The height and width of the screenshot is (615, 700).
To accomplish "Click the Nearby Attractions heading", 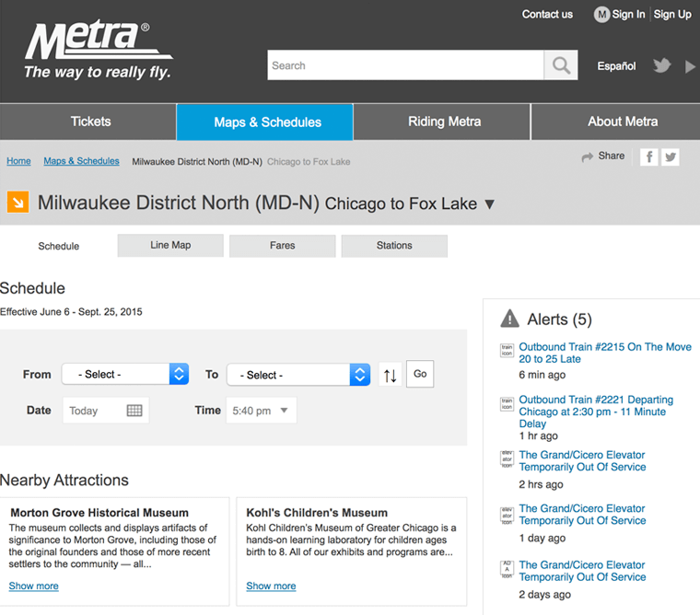I will [x=64, y=480].
